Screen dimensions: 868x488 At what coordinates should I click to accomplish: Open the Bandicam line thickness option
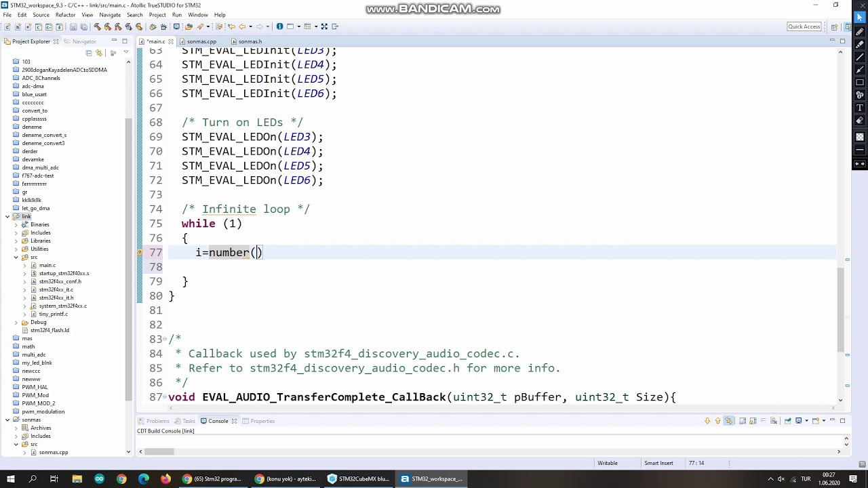point(860,149)
